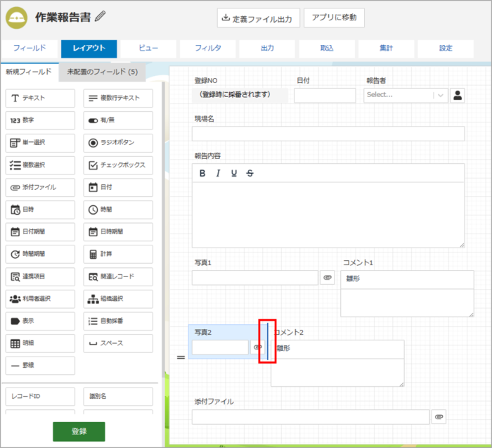Toggle italic in 報告内容 editor
Viewport: 492px width, 448px height.
point(218,173)
